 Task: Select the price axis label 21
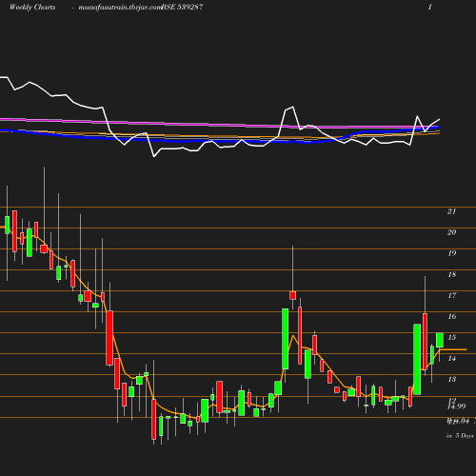click(451, 211)
